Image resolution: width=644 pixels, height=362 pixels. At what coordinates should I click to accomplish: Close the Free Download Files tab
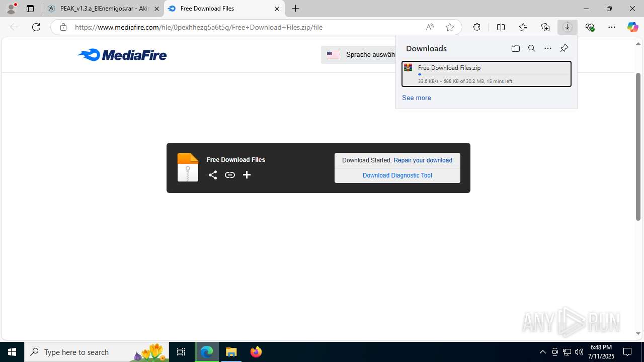click(277, 9)
